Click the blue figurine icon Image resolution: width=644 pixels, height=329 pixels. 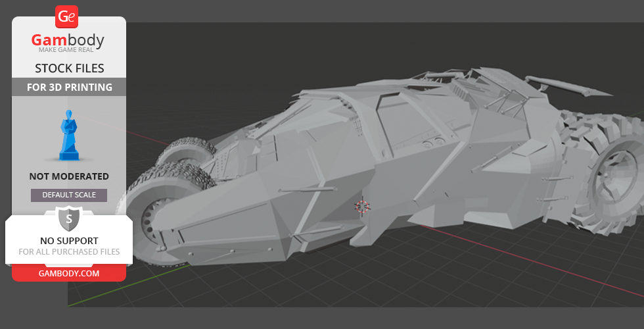pos(69,135)
